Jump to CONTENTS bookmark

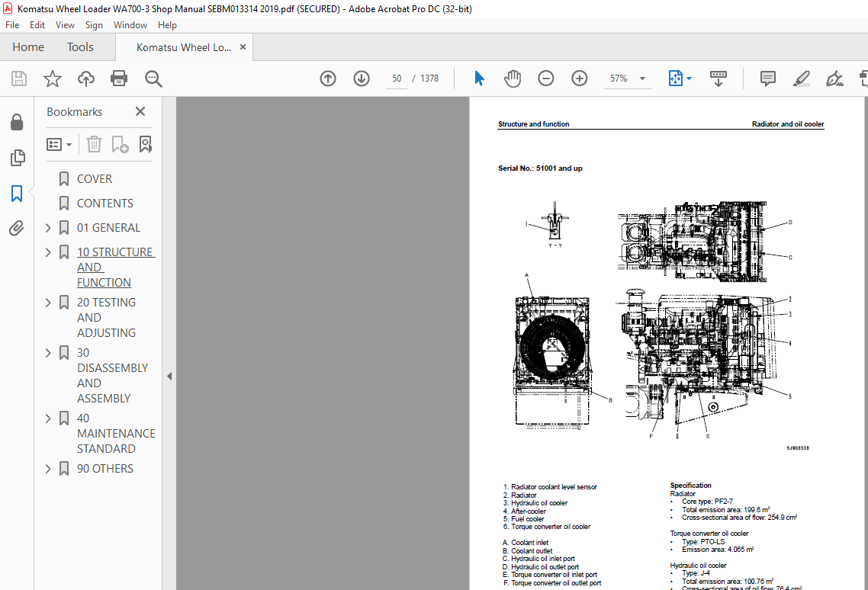click(105, 203)
